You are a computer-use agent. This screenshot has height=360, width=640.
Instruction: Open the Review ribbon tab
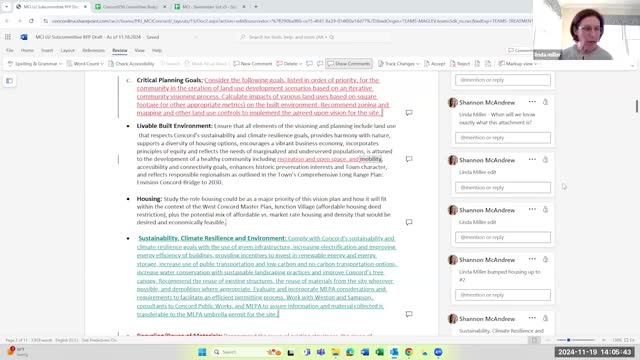coord(120,50)
